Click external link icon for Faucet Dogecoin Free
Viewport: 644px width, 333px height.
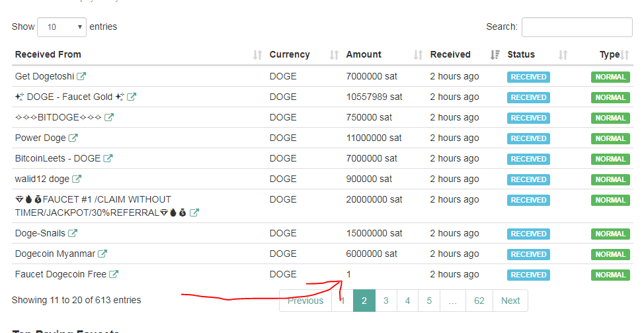click(114, 275)
